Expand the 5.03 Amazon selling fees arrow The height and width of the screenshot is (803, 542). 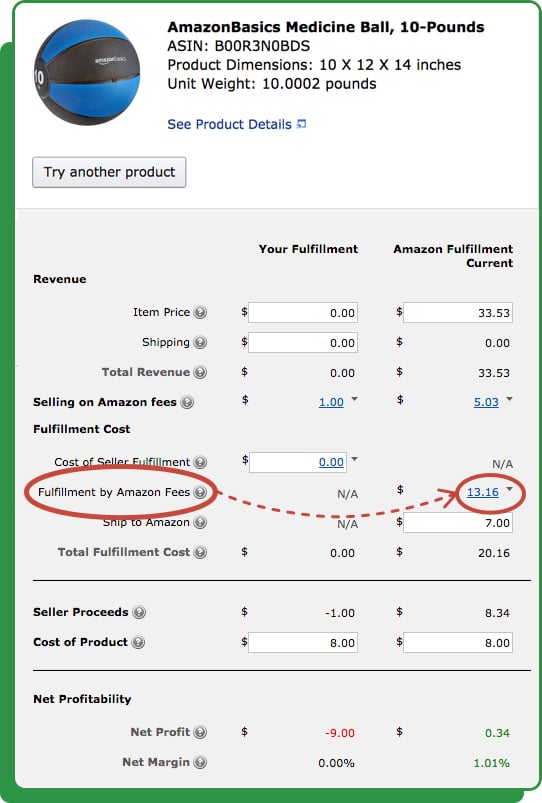(x=509, y=399)
